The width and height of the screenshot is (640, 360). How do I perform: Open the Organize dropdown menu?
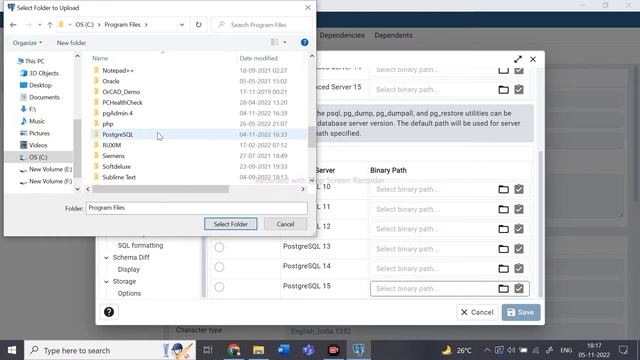click(x=27, y=43)
